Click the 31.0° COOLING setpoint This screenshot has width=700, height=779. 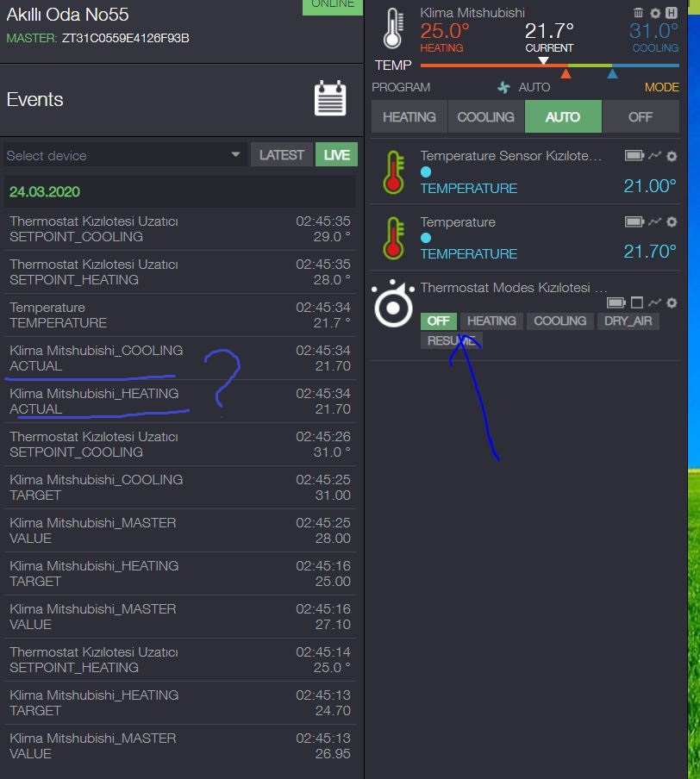click(x=653, y=36)
